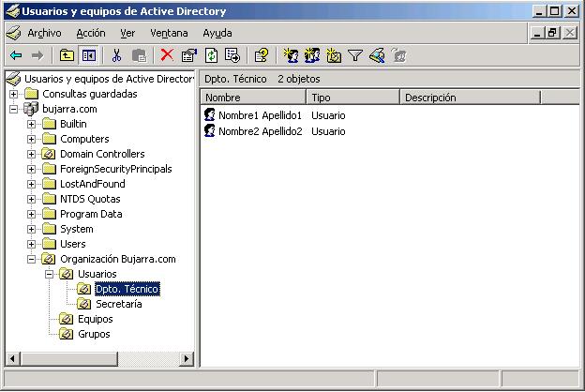Viewport: 585px width, 392px height.
Task: Open the Ver menu
Action: tap(127, 33)
